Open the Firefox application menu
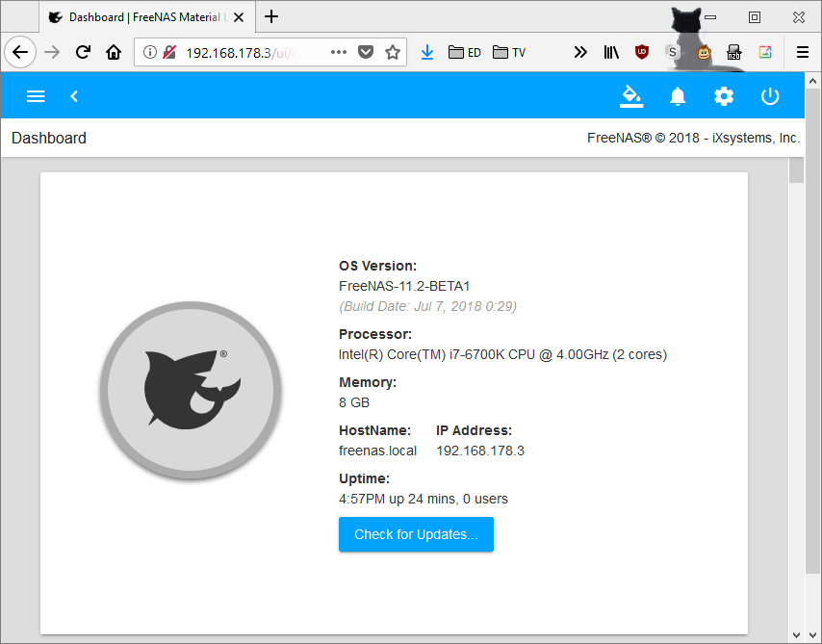 [x=803, y=52]
